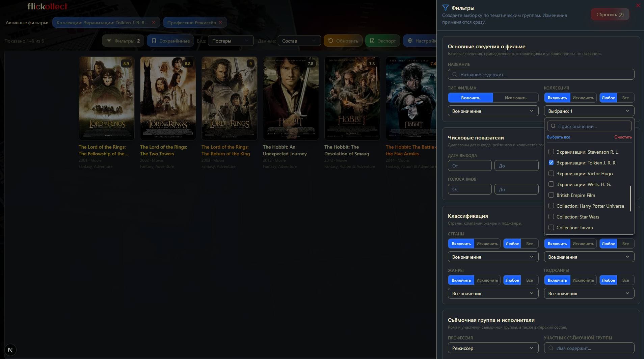Open the Данные Состав dropdown

299,41
